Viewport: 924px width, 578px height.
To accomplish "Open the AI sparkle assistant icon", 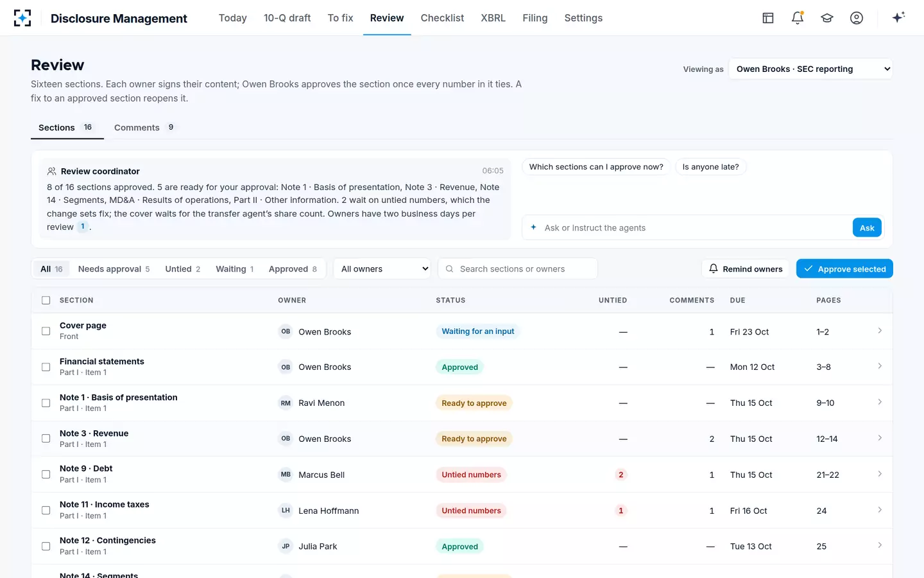I will (898, 17).
